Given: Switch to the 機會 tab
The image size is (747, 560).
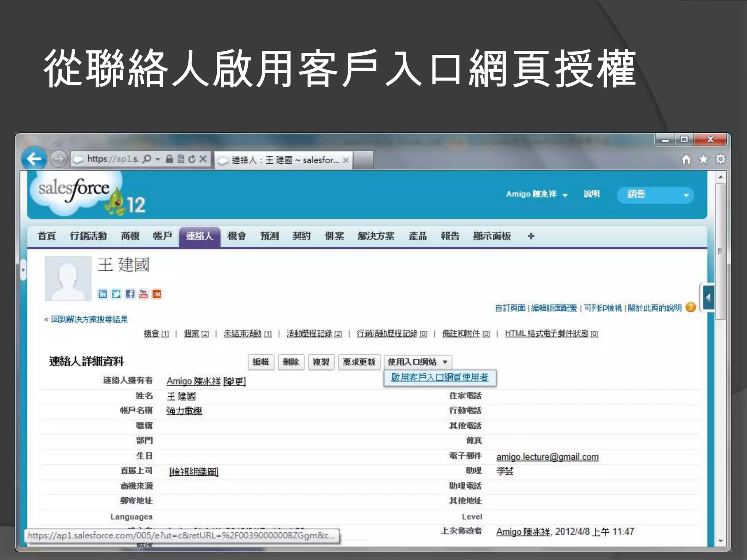Looking at the screenshot, I should [237, 236].
